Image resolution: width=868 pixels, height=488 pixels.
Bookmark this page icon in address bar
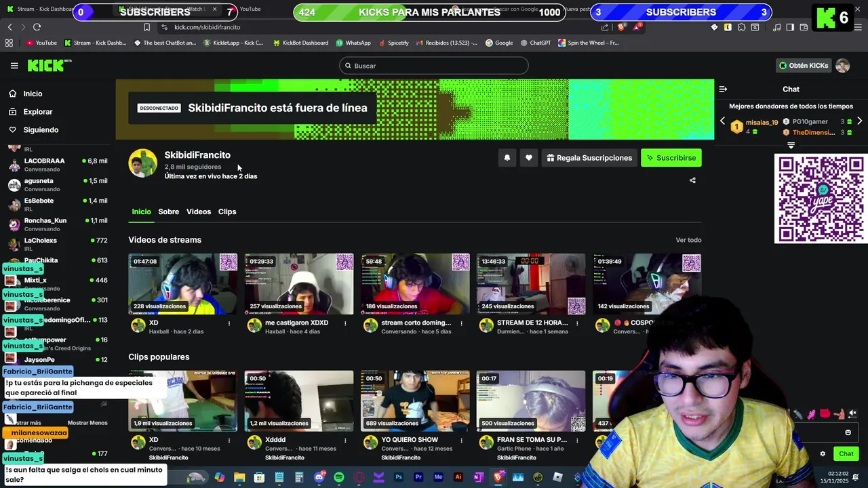coord(146,27)
